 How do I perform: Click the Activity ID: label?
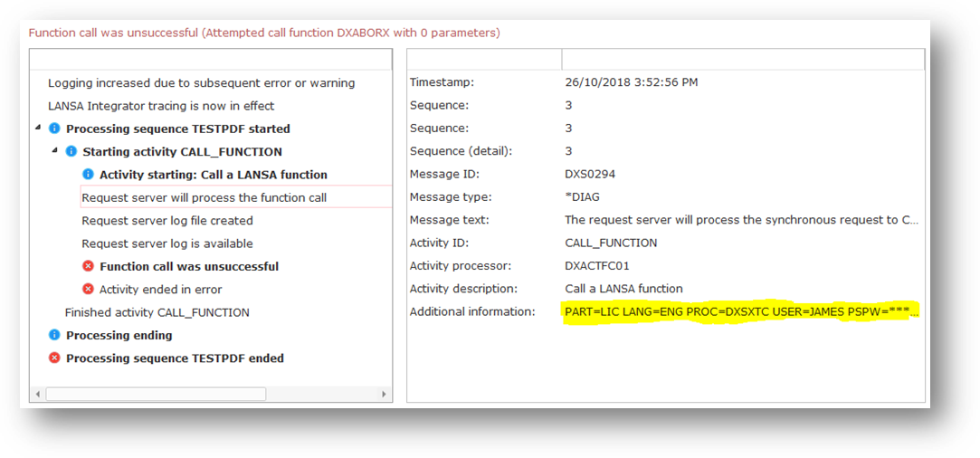tap(440, 243)
